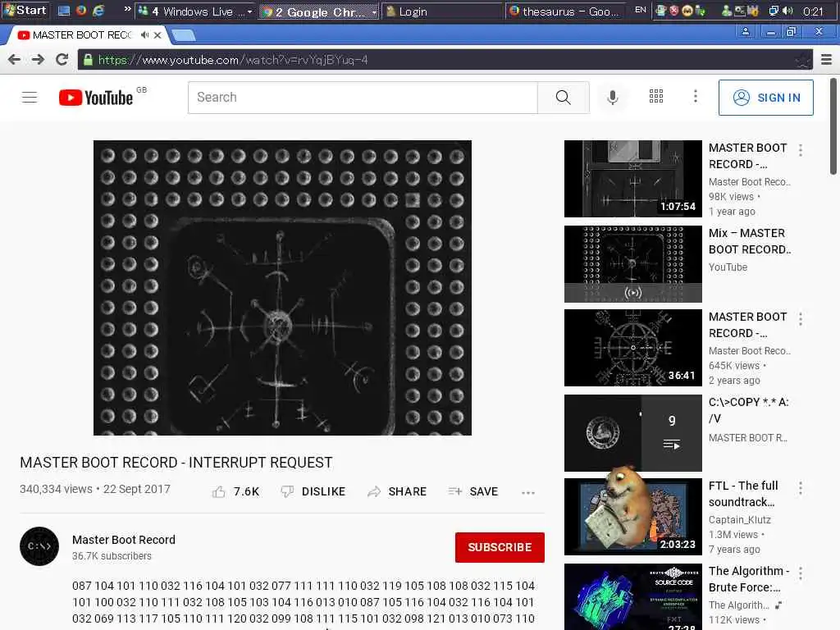Viewport: 840px width, 630px height.
Task: Click the EN language indicator in the taskbar
Action: coord(640,10)
